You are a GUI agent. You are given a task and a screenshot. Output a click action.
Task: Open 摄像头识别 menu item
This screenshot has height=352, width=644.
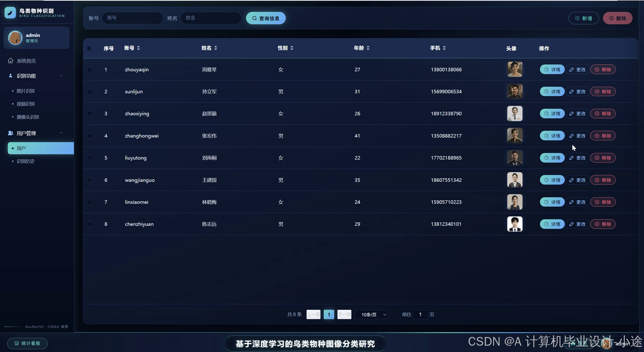point(28,117)
